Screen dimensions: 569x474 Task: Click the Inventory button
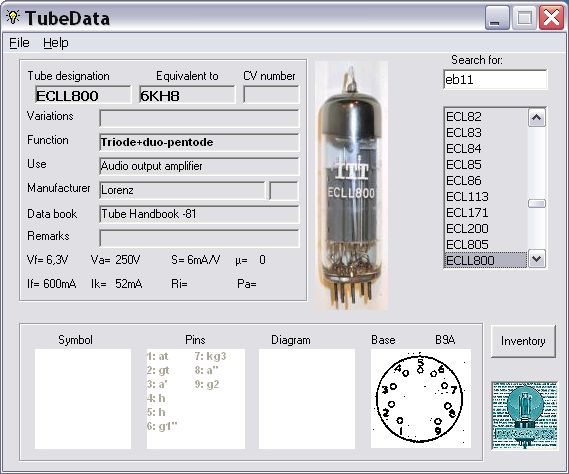(523, 341)
